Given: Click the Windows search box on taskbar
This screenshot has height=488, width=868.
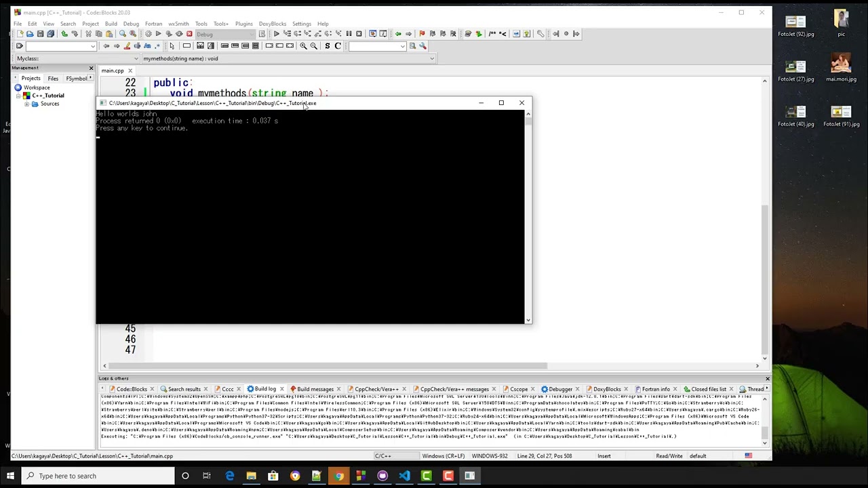Looking at the screenshot, I should 98,476.
